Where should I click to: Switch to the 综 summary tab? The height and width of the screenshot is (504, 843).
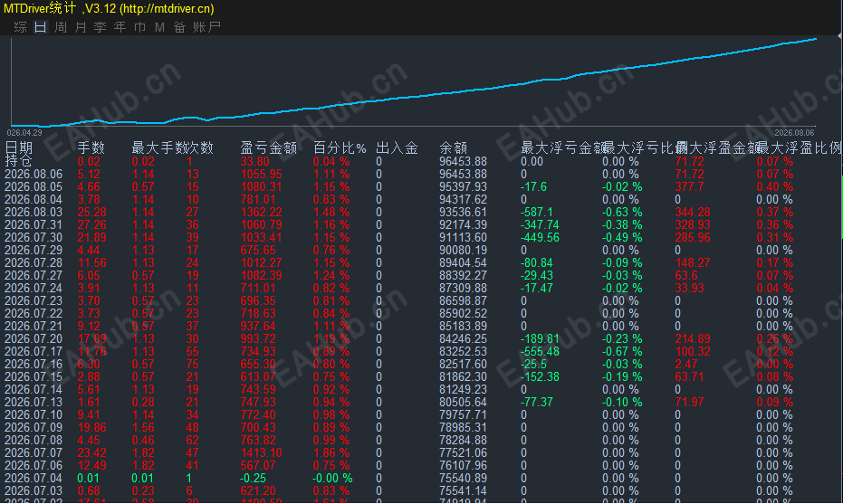(21, 27)
